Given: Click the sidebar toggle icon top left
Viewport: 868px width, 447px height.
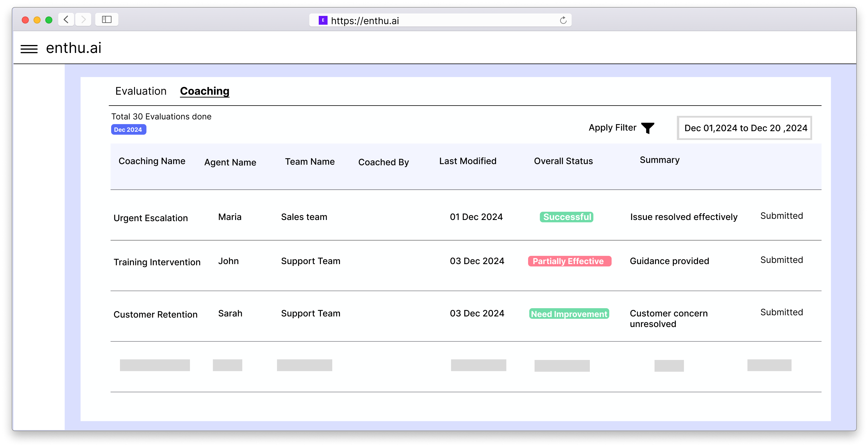Looking at the screenshot, I should tap(30, 48).
